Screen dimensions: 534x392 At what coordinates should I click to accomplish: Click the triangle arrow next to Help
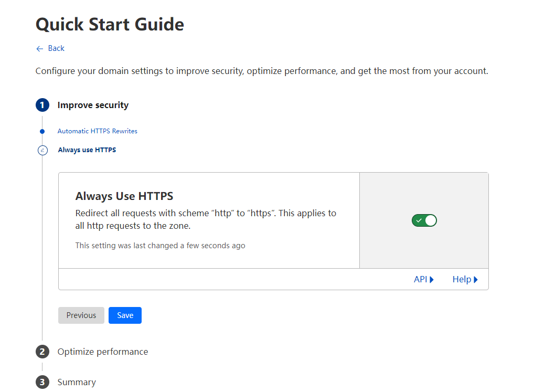(476, 280)
